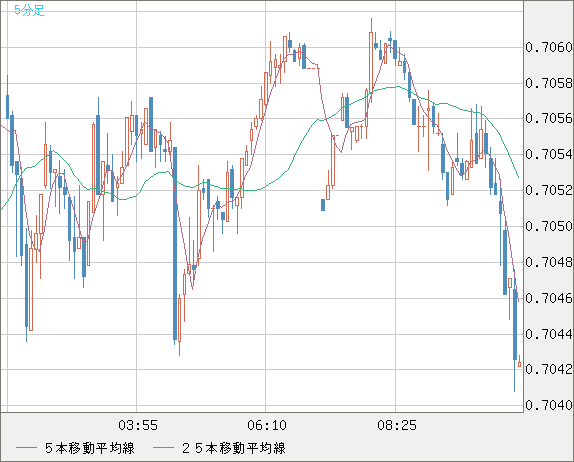Viewport: 574px width, 462px height.
Task: Select the 0.7042 price axis label
Action: pos(549,369)
